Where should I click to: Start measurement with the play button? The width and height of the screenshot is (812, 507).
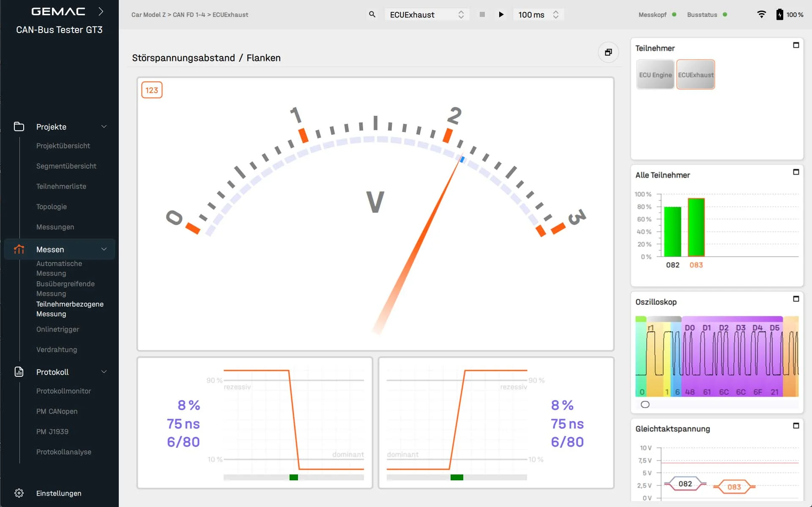[501, 14]
